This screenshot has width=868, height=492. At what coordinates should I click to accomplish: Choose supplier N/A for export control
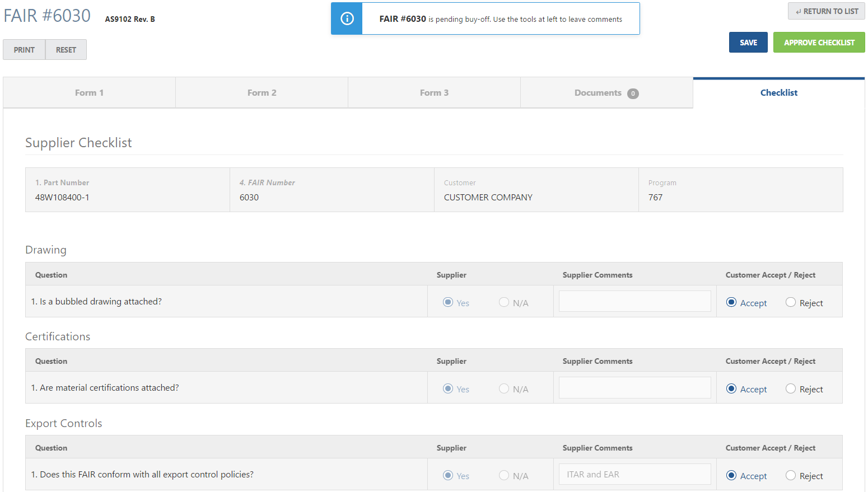504,475
